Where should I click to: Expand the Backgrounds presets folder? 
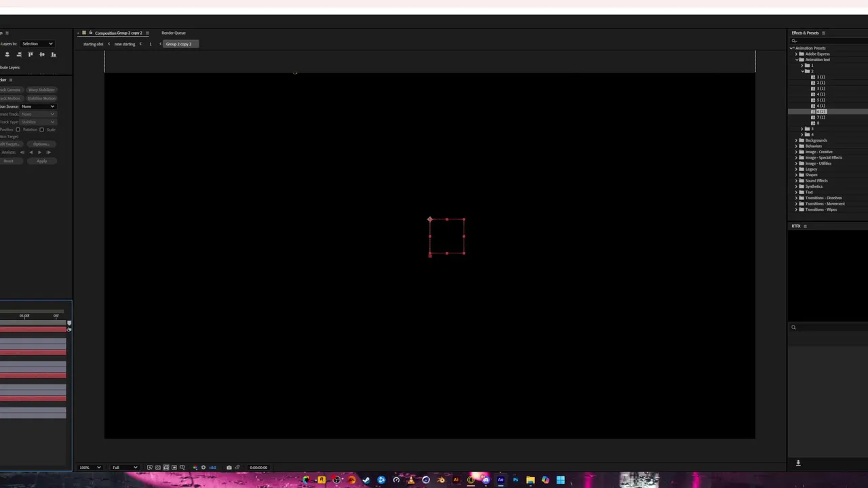797,140
